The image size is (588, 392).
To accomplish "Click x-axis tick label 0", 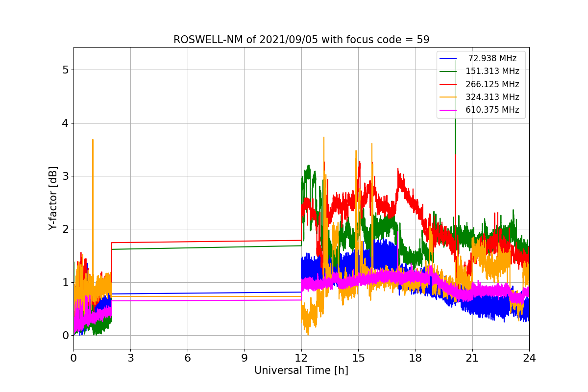I will click(x=73, y=358).
